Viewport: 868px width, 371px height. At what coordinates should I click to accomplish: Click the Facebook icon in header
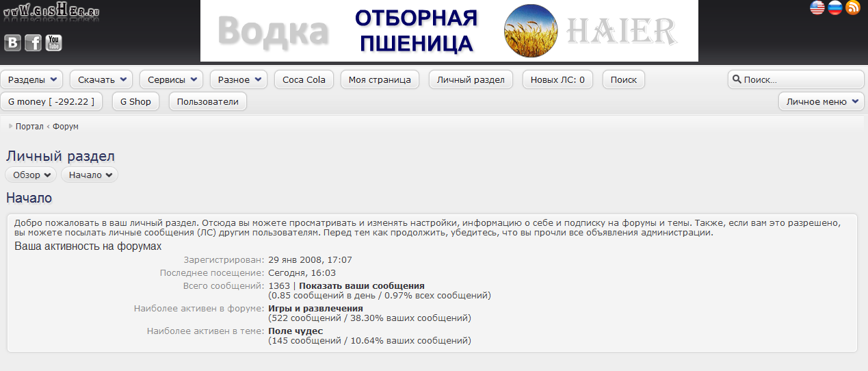(x=33, y=43)
